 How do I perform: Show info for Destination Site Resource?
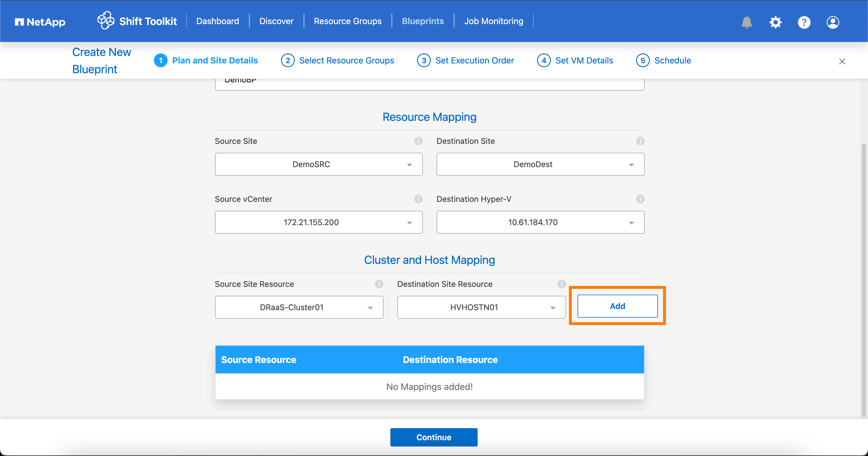click(561, 284)
